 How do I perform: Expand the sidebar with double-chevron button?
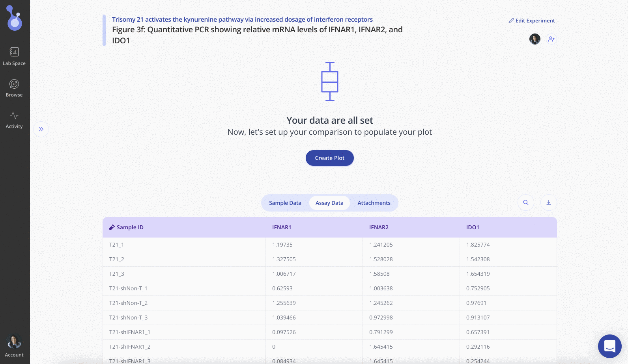coord(41,129)
